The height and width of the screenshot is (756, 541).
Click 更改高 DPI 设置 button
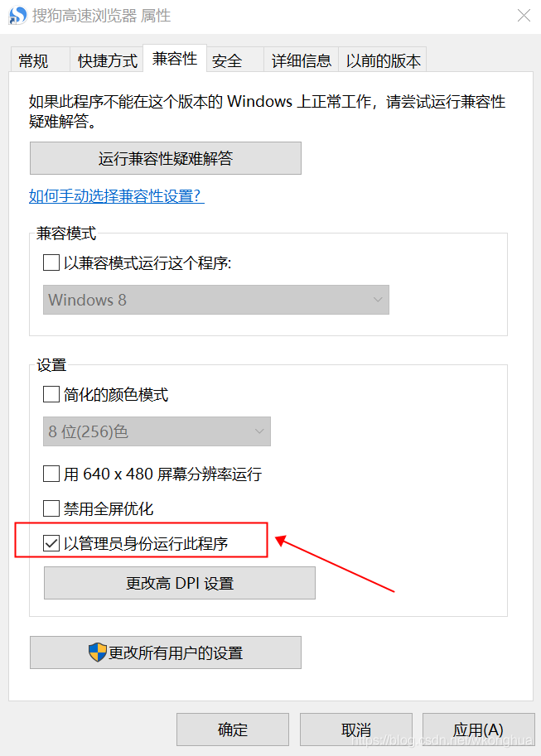180,583
